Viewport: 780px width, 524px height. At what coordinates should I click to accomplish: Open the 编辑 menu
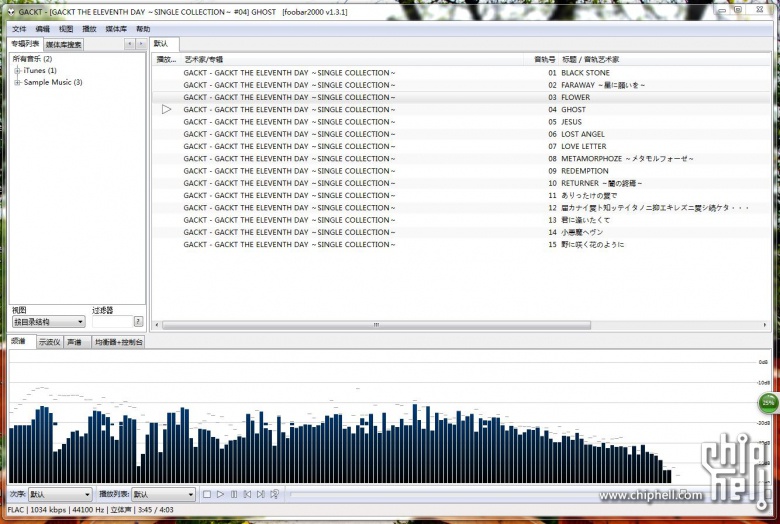tap(42, 29)
